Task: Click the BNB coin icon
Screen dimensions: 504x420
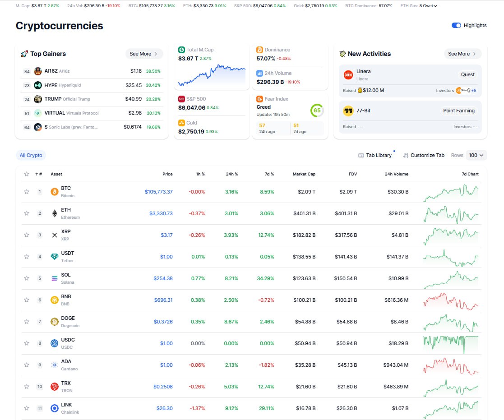Action: [x=55, y=300]
